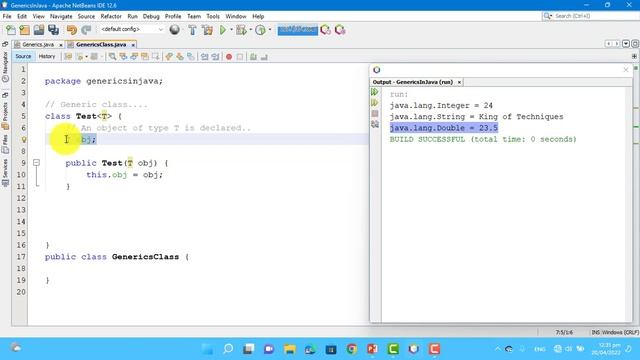Click the globe browser toolbar icon
This screenshot has width=640, height=360.
click(x=175, y=30)
